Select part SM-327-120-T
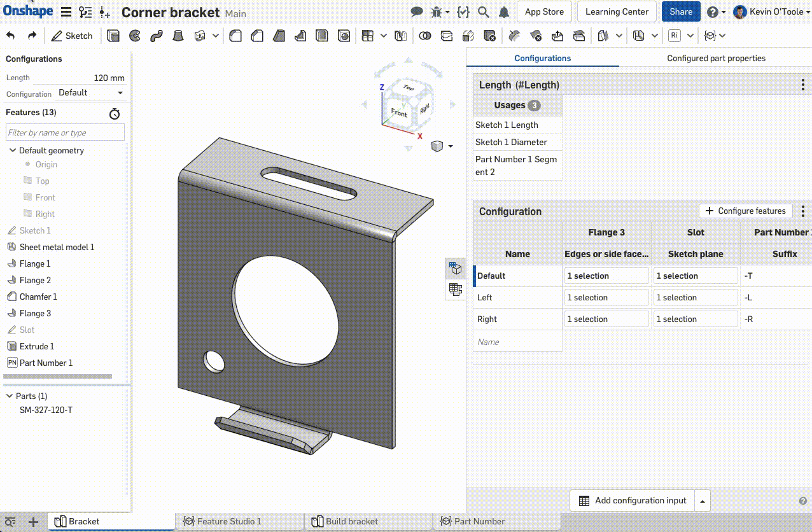This screenshot has width=812, height=532. click(46, 410)
